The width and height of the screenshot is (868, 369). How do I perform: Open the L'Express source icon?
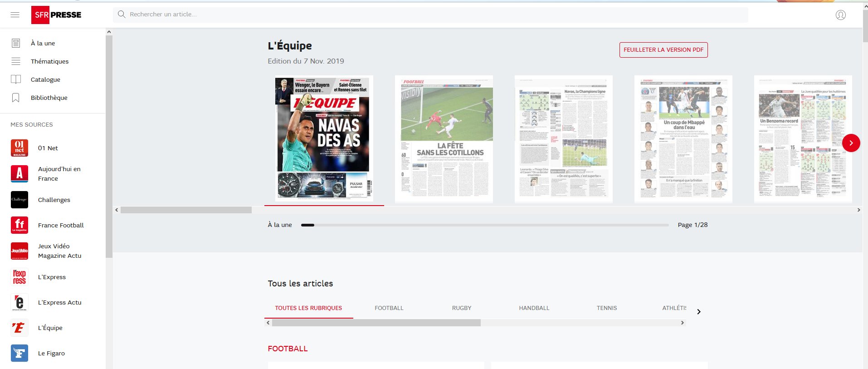[x=20, y=277]
